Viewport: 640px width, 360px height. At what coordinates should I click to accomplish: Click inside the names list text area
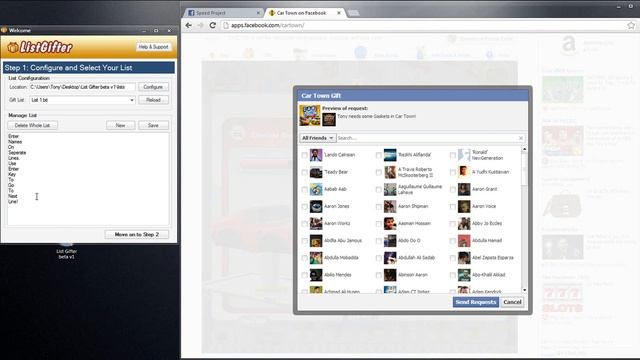tap(88, 179)
